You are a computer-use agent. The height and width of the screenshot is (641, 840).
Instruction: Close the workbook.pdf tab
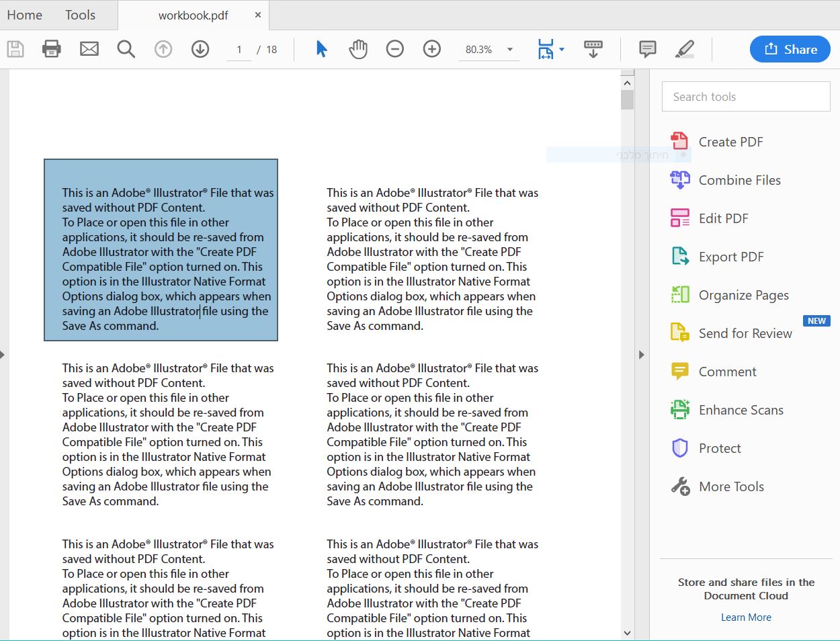pos(257,15)
